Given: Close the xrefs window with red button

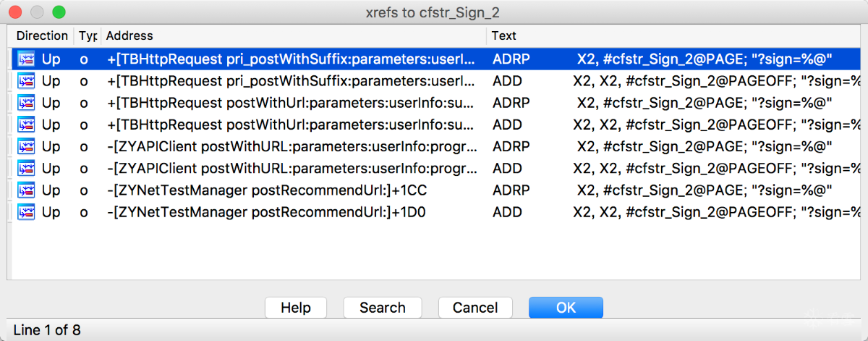Looking at the screenshot, I should click(x=15, y=12).
